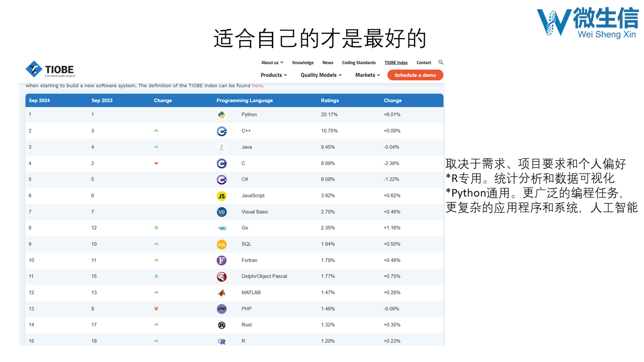Click the C# language icon
The image size is (644, 362).
coord(221,179)
